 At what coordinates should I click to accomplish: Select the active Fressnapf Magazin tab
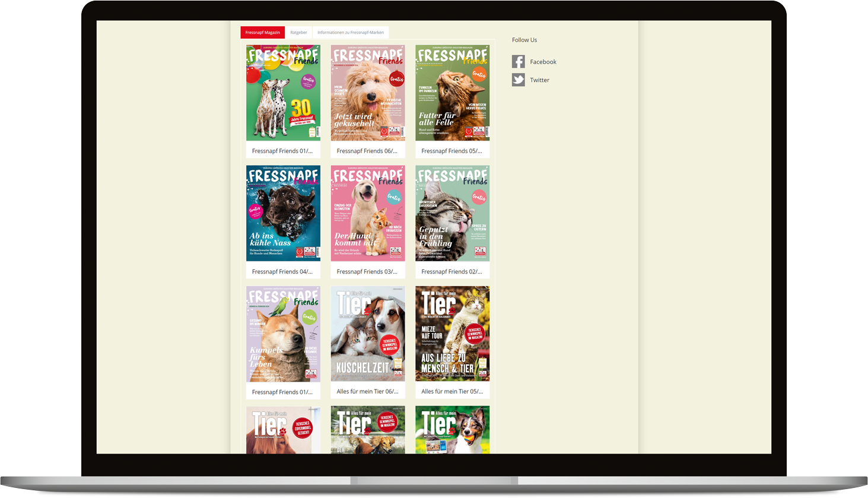(262, 32)
